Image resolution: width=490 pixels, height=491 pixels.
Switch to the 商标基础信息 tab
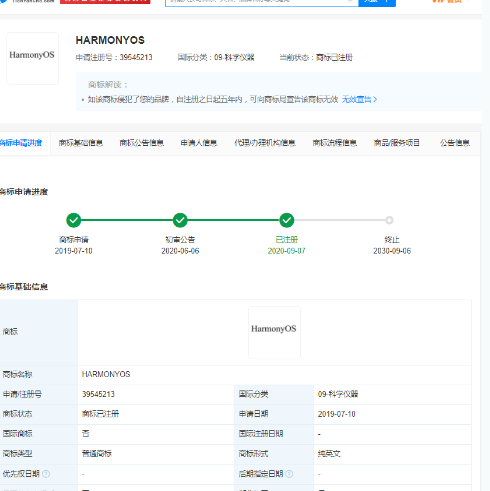click(81, 143)
